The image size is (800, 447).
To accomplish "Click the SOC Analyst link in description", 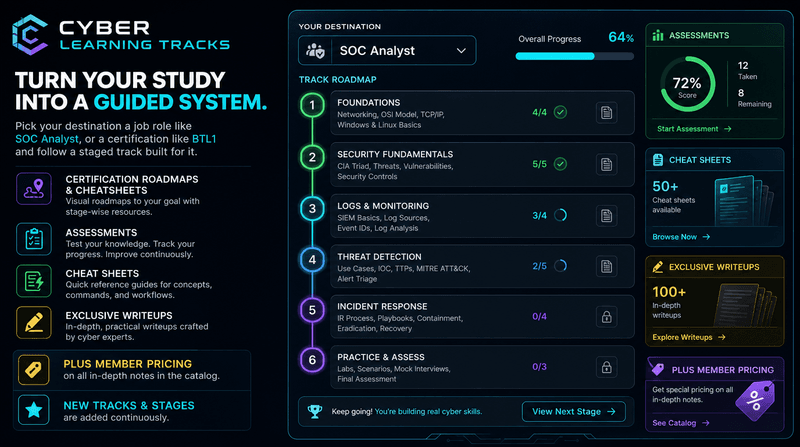I will pyautogui.click(x=47, y=139).
